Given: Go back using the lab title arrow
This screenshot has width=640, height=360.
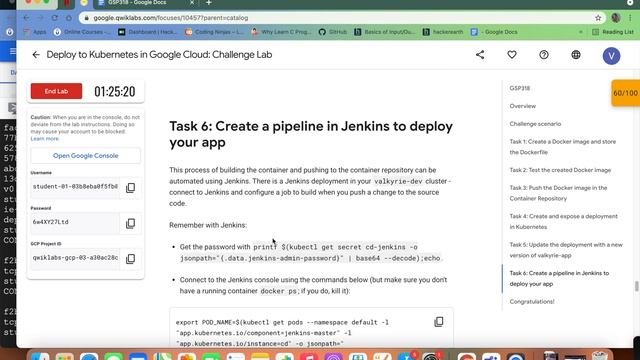Looking at the screenshot, I should [x=36, y=55].
